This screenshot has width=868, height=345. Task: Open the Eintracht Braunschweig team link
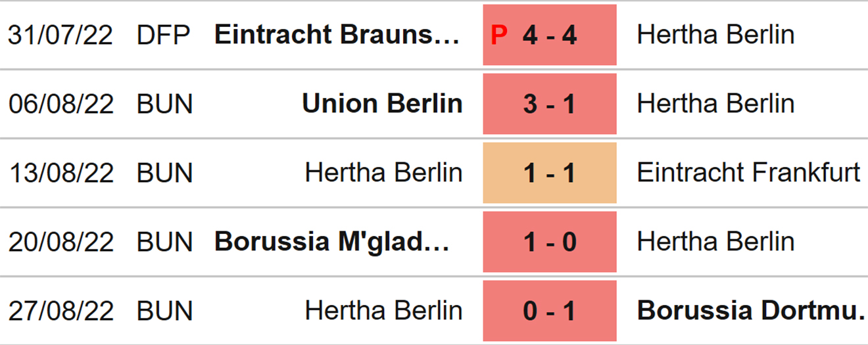coord(337,35)
